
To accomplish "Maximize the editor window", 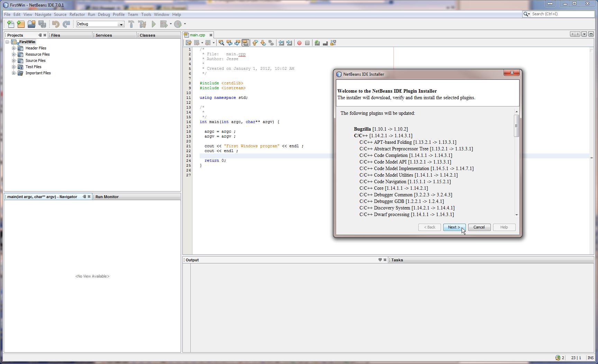I will click(591, 34).
